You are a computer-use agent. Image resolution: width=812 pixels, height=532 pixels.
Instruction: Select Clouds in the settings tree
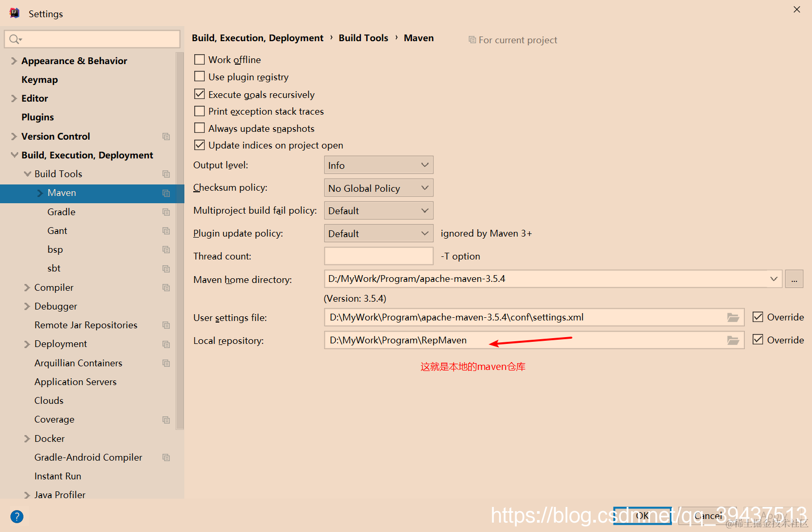49,401
